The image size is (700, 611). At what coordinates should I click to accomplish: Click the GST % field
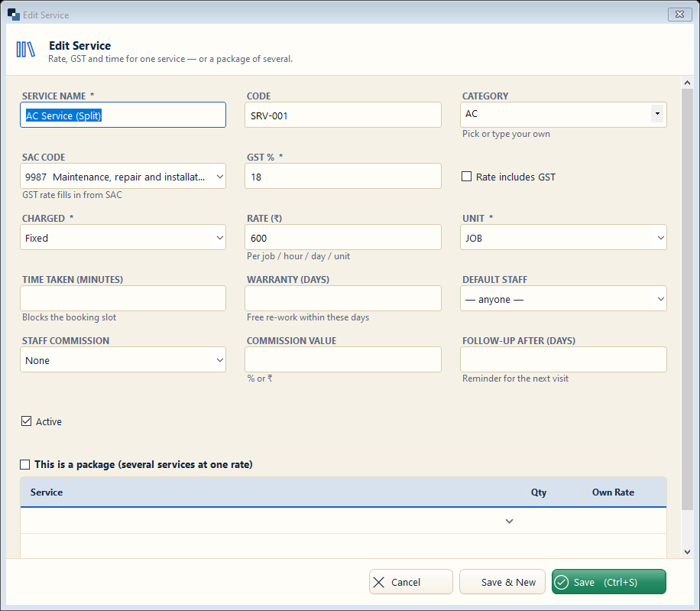(343, 177)
